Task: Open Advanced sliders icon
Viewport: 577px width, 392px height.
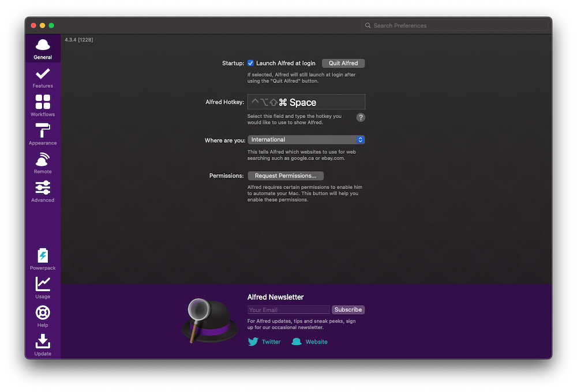Action: (43, 188)
